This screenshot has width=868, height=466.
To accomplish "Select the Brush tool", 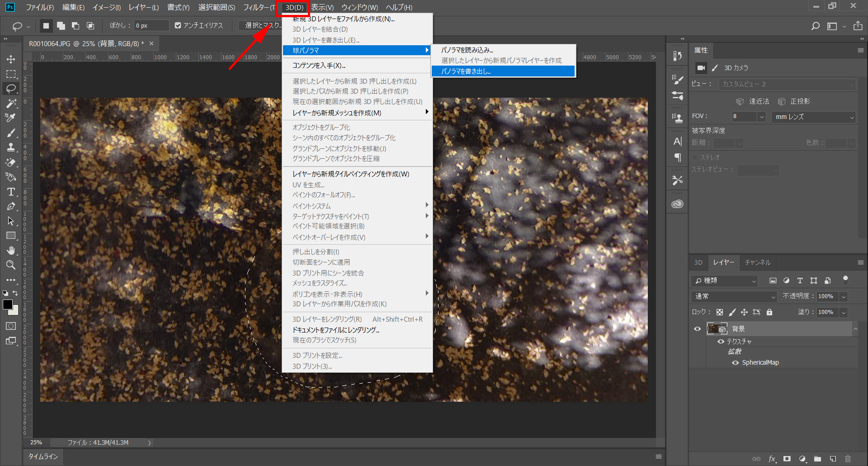I will point(11,133).
